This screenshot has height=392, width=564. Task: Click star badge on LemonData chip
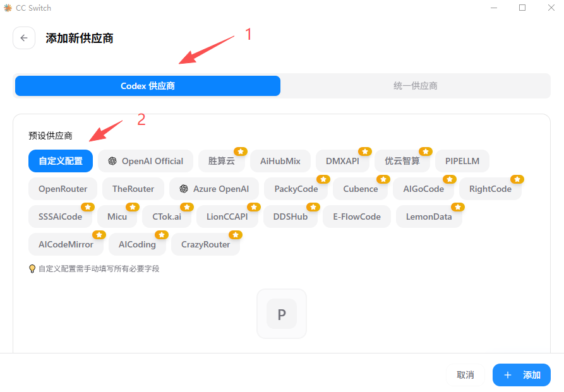458,207
